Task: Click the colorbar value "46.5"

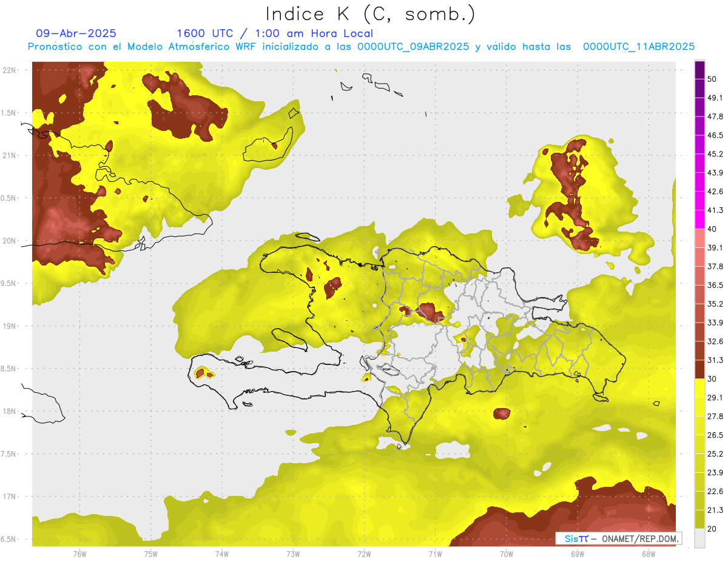Action: pos(715,135)
